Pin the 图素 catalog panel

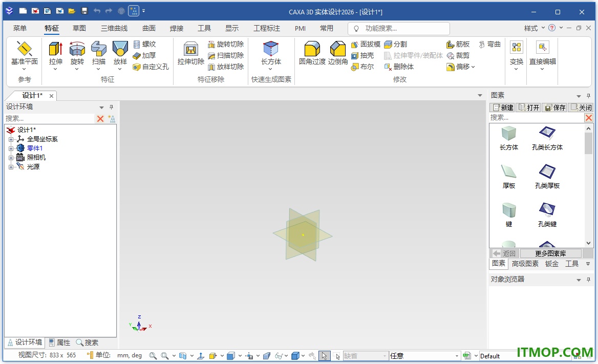coord(588,96)
